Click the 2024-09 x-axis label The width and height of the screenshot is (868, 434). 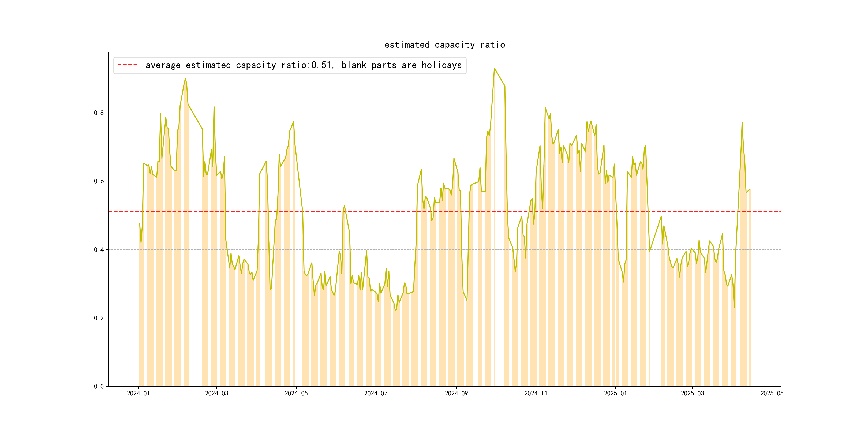click(456, 394)
